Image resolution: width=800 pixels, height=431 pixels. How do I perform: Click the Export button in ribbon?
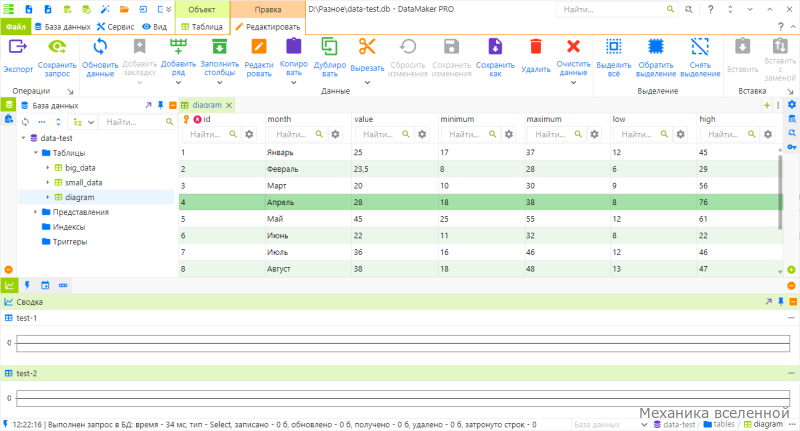coord(18,56)
